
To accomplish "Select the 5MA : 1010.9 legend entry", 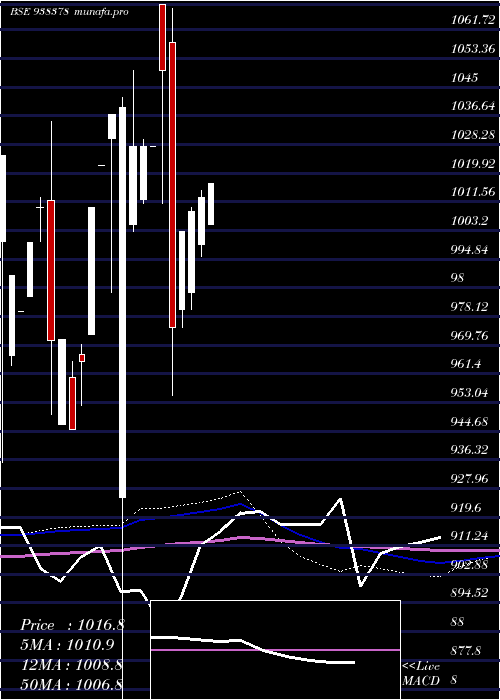I will (67, 645).
